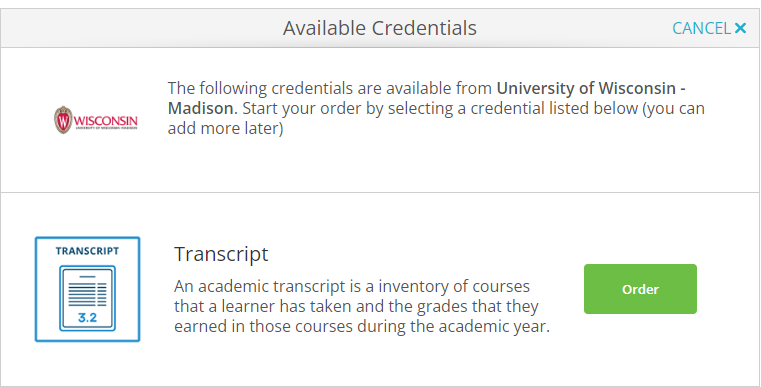The height and width of the screenshot is (387, 761).
Task: Click the gray dialog header bar
Action: (380, 28)
